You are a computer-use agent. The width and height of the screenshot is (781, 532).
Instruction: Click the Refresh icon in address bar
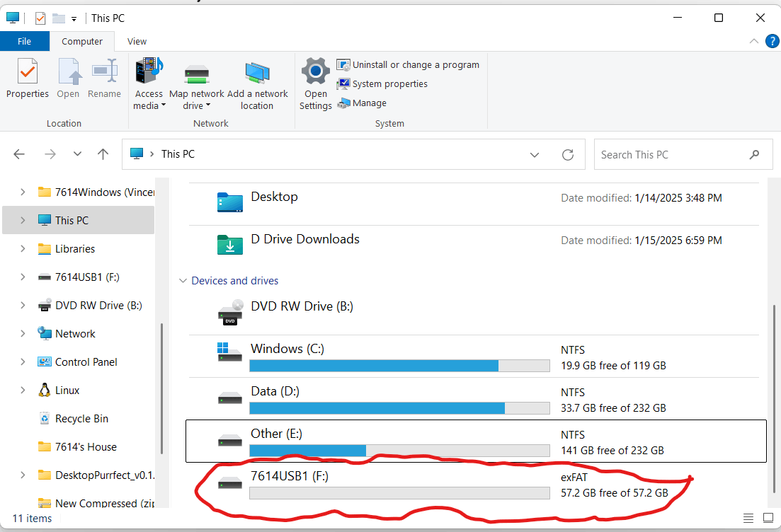(568, 154)
